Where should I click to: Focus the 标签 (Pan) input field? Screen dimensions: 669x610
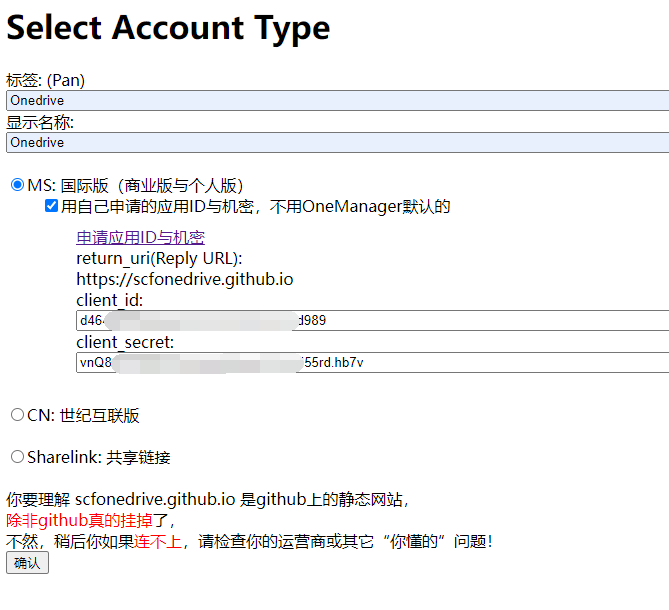pos(337,100)
